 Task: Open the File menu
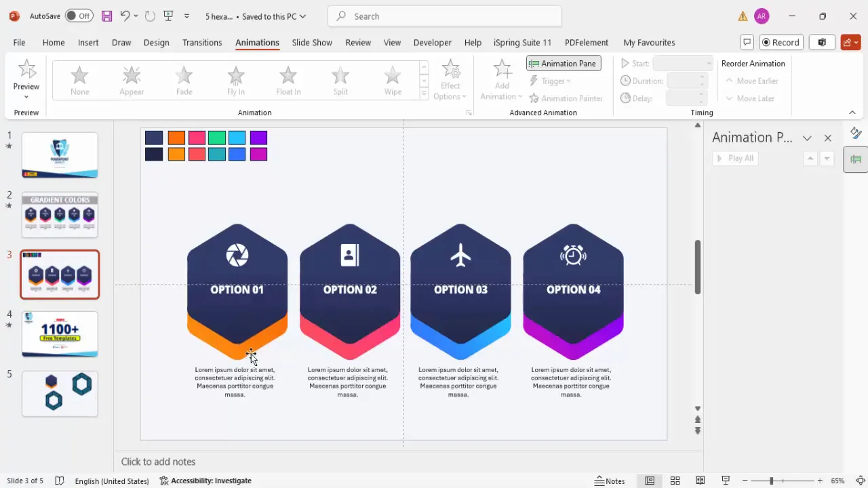point(19,42)
